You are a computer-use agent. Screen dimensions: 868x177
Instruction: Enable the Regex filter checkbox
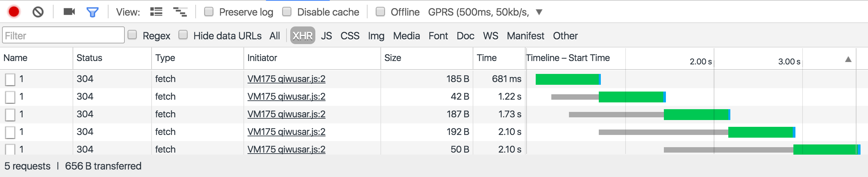pyautogui.click(x=132, y=35)
